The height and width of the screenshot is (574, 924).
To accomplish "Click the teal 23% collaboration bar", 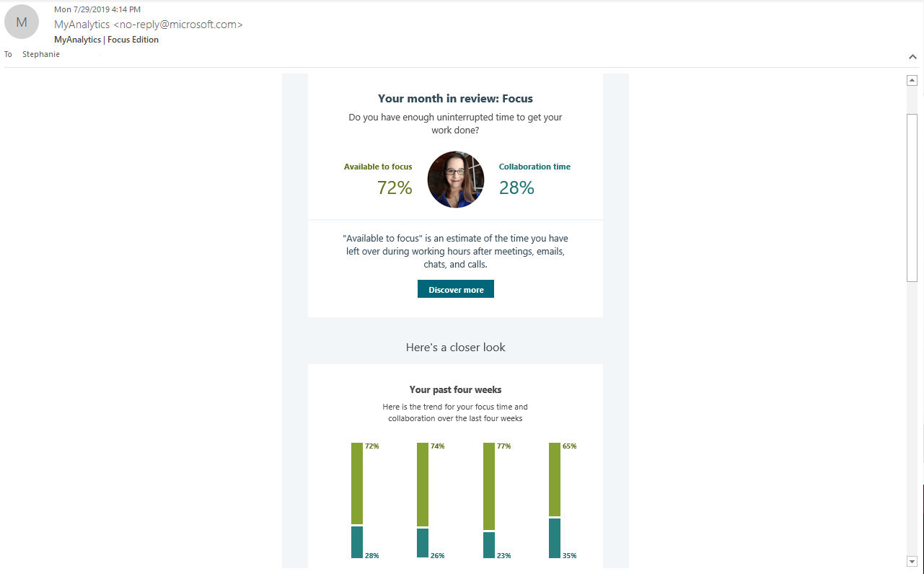I will tap(488, 545).
